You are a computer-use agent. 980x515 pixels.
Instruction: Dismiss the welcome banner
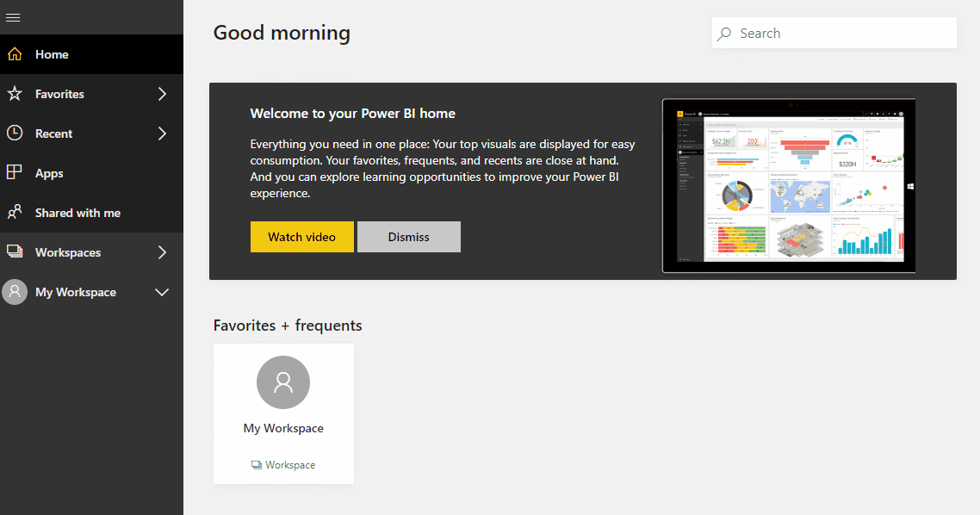pyautogui.click(x=409, y=237)
